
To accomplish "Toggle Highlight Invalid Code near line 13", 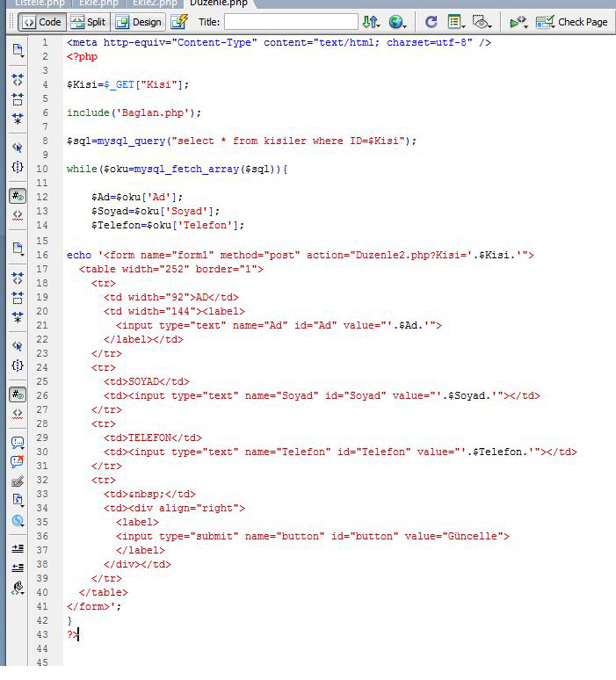I will click(x=18, y=215).
